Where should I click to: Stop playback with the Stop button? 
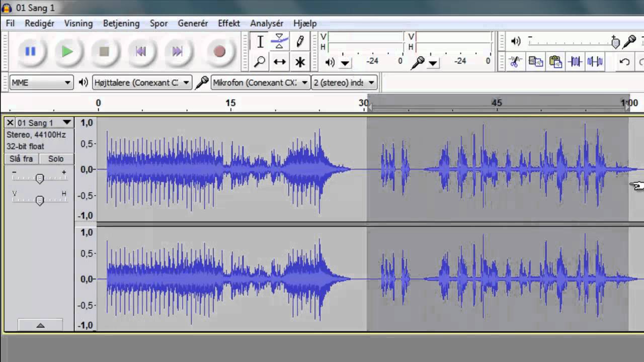tap(104, 51)
